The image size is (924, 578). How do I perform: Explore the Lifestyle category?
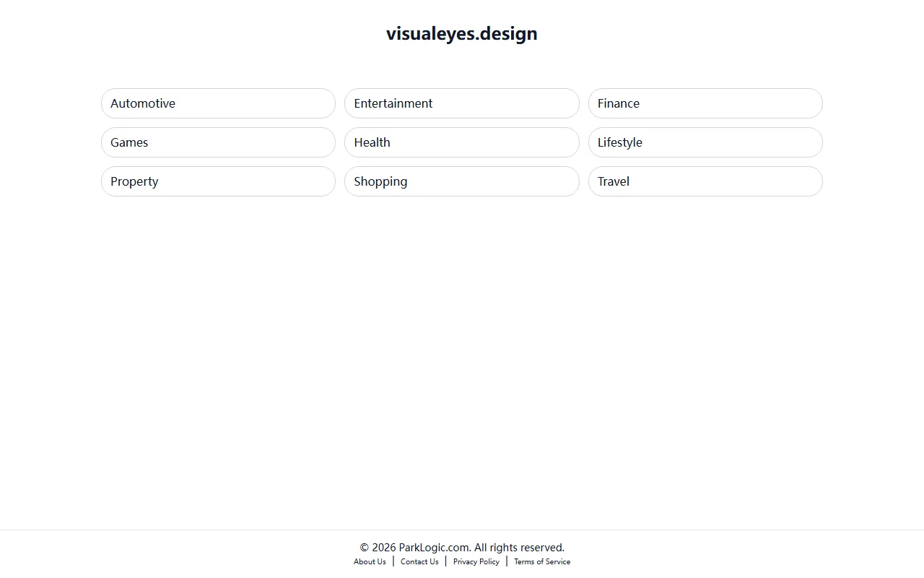(x=705, y=142)
